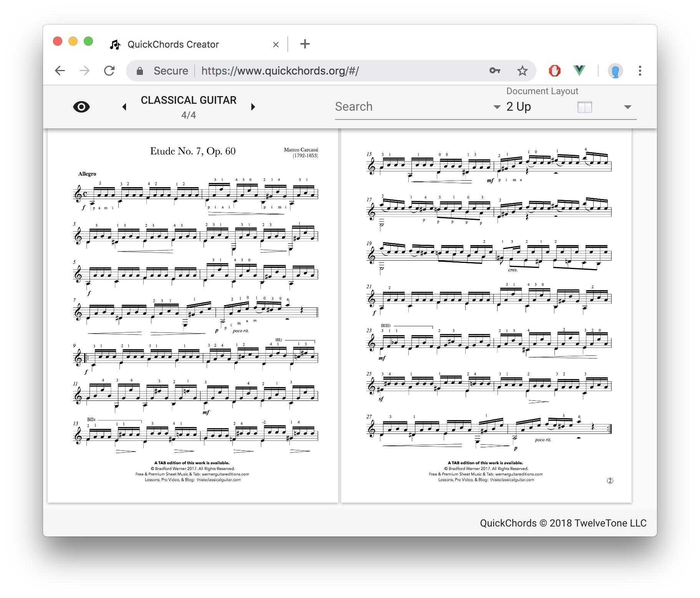Click the window green maximize button
This screenshot has height=598, width=700.
[x=88, y=41]
